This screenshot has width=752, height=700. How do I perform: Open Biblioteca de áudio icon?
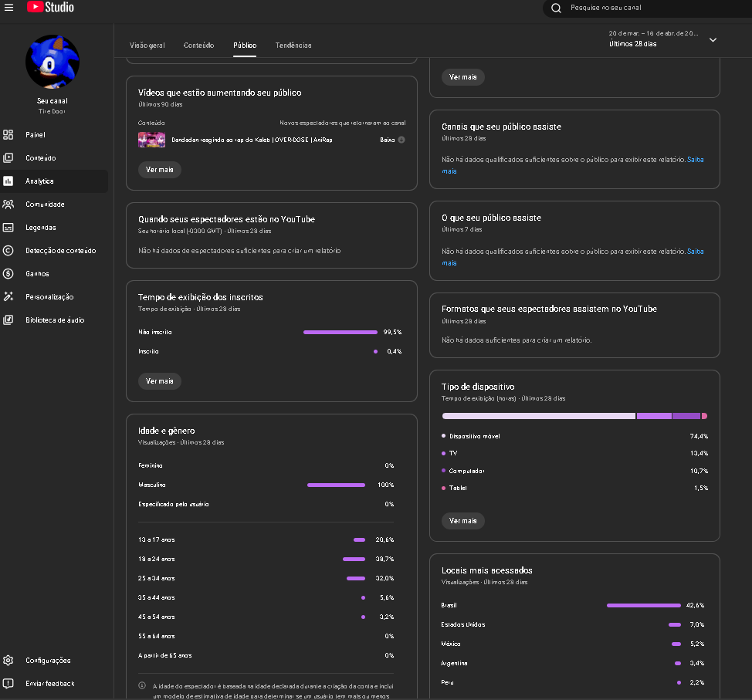(8, 320)
